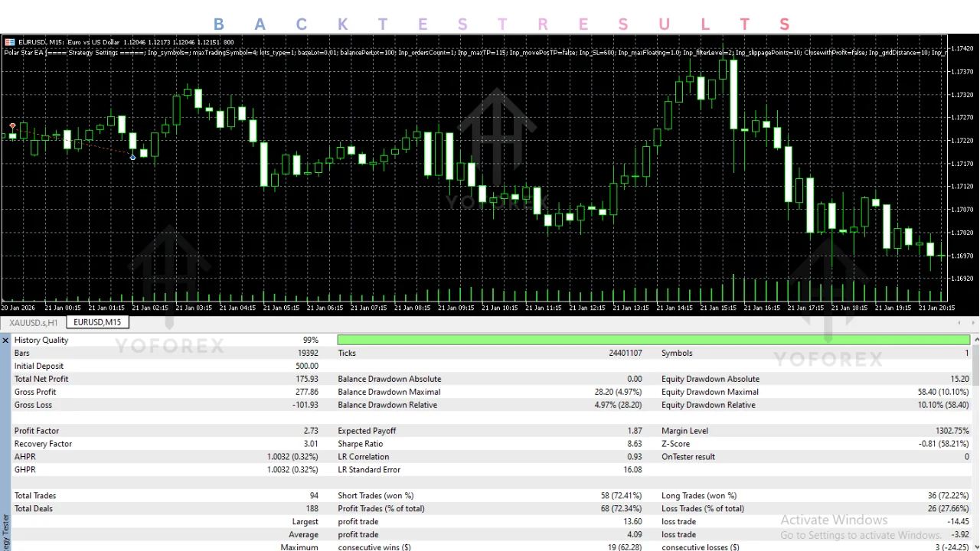This screenshot has width=980, height=551.
Task: Click the Ticks value 24401107
Action: (626, 354)
